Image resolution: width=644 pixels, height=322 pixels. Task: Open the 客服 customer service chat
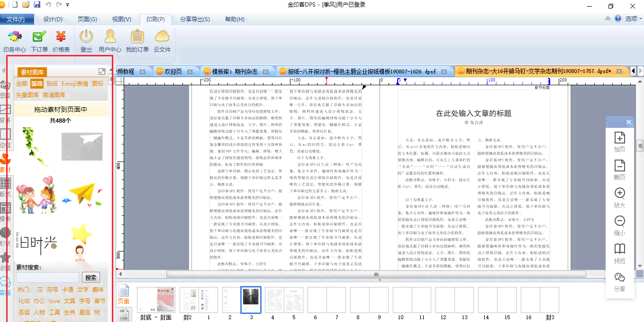(x=5, y=287)
